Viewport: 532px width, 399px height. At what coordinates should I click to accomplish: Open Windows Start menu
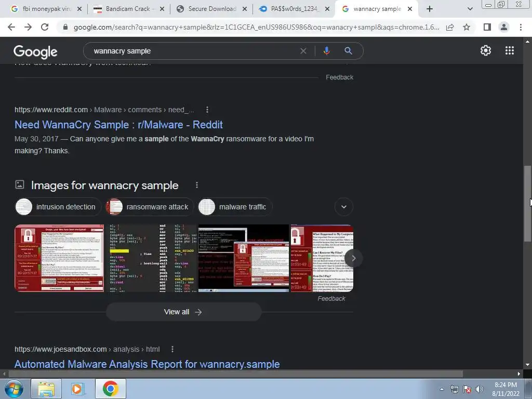pyautogui.click(x=14, y=389)
